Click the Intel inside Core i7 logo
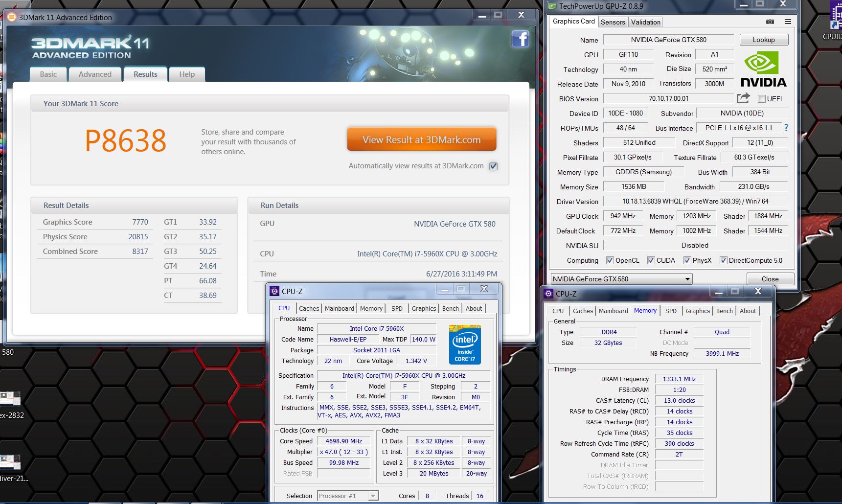842x504 pixels. click(465, 344)
